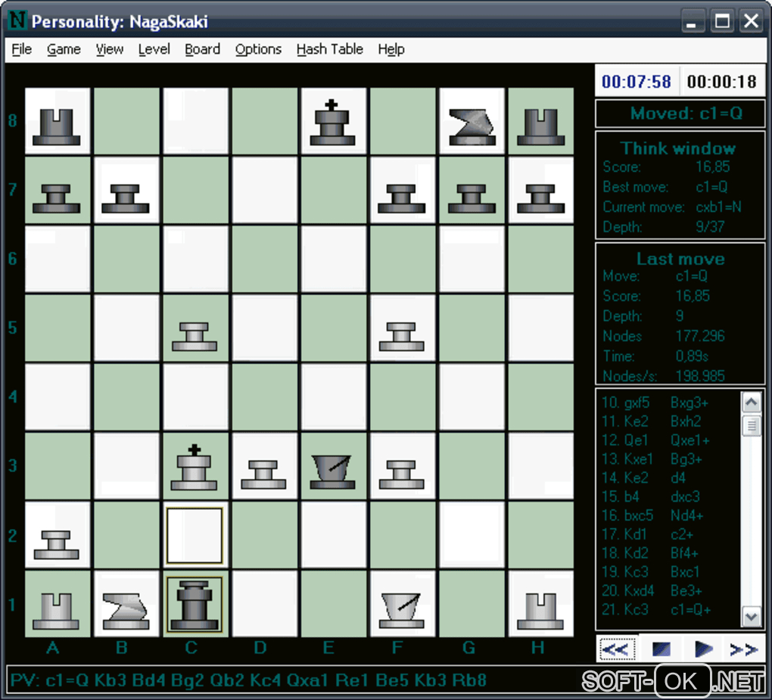Select the black pawn on f7
The image size is (772, 700).
tap(402, 198)
